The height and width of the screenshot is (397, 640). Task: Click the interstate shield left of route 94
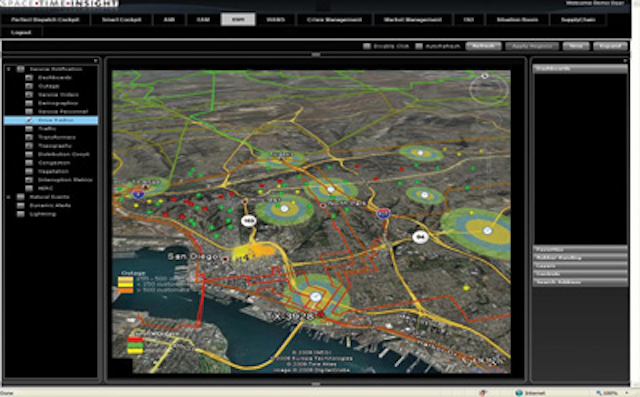(383, 213)
